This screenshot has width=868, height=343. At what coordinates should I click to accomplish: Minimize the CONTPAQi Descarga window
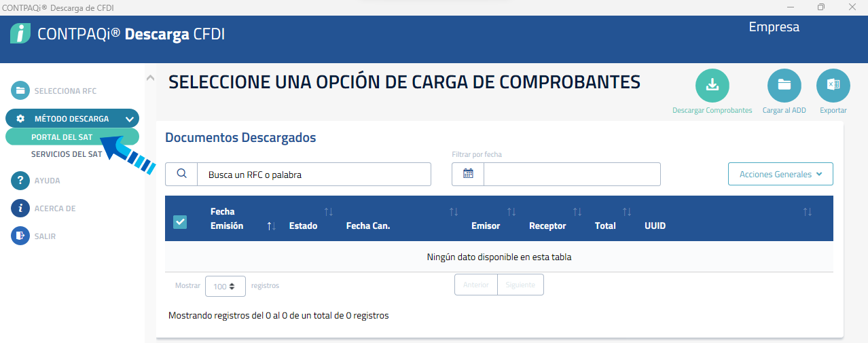[x=790, y=7]
